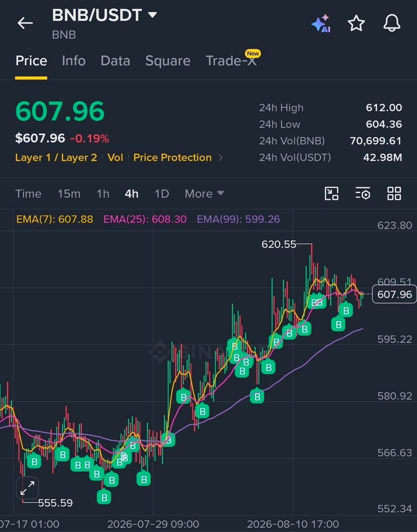Viewport: 417px width, 532px height.
Task: Open the chart drawing tools icon
Action: pyautogui.click(x=332, y=193)
